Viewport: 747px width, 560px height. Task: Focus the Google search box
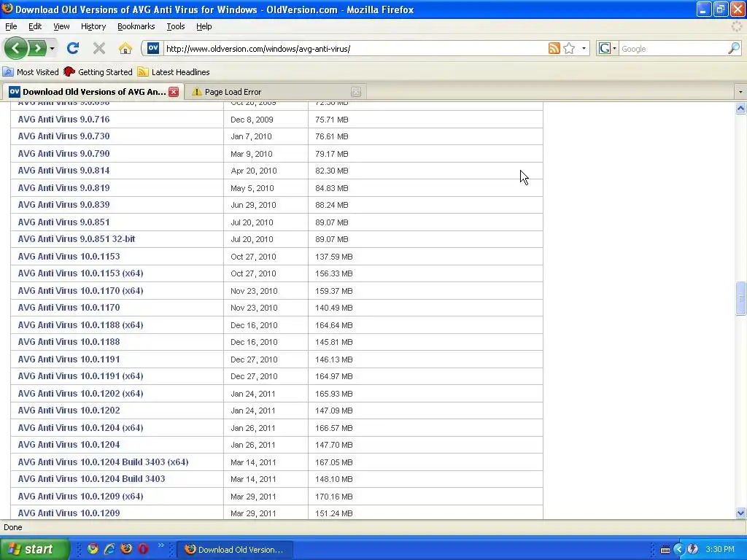pos(673,49)
